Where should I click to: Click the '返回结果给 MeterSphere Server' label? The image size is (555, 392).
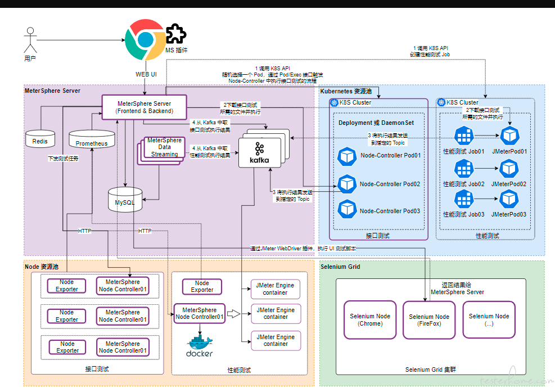click(x=457, y=289)
